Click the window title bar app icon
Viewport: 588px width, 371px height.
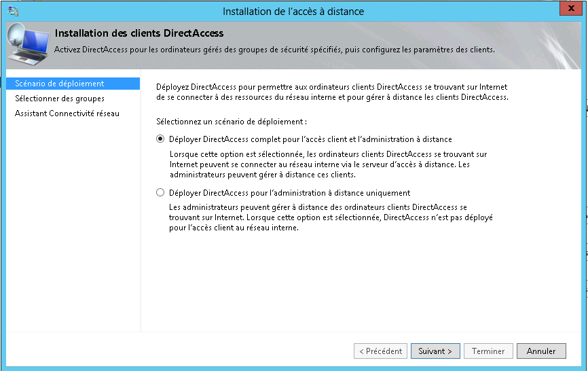tap(13, 11)
